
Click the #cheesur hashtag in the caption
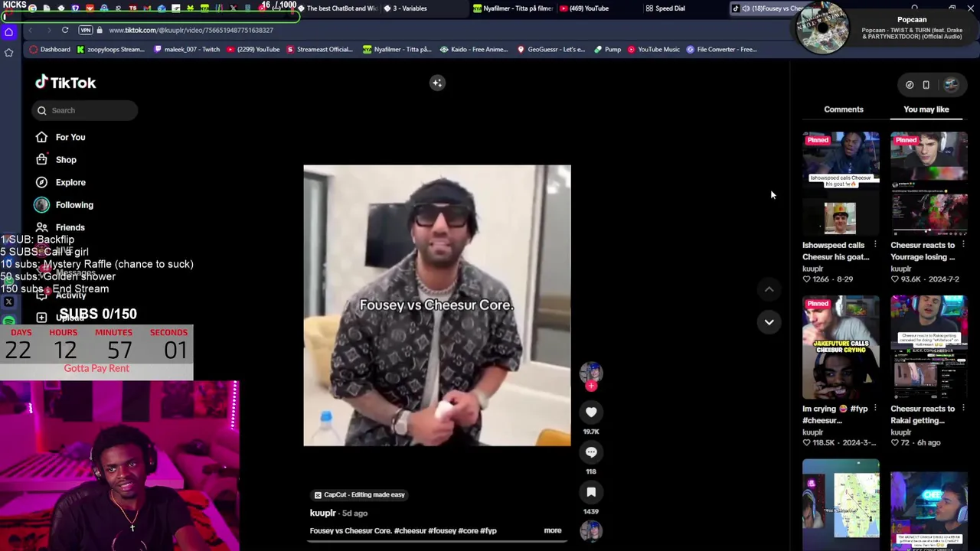click(x=411, y=530)
